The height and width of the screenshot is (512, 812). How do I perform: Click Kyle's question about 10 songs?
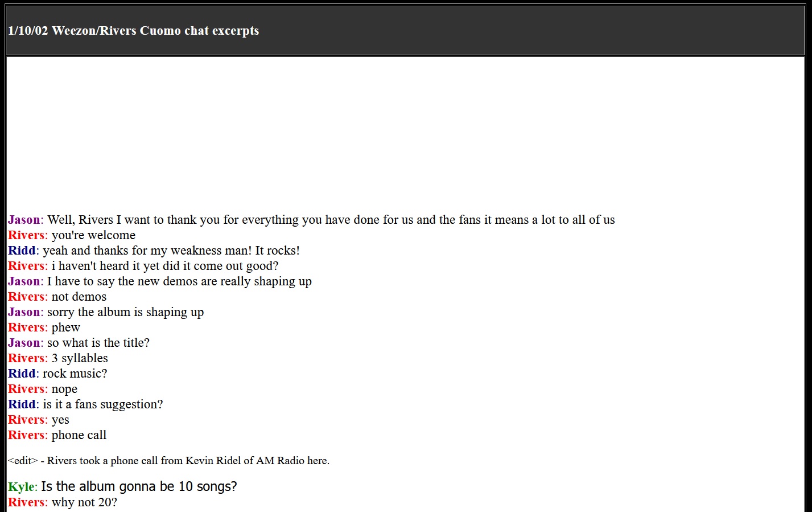point(139,486)
